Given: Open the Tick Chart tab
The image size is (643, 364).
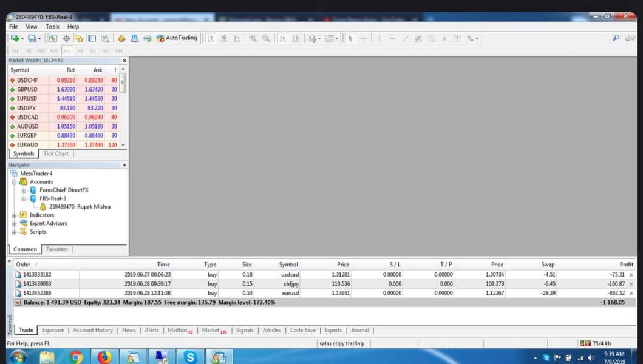Looking at the screenshot, I should (56, 154).
